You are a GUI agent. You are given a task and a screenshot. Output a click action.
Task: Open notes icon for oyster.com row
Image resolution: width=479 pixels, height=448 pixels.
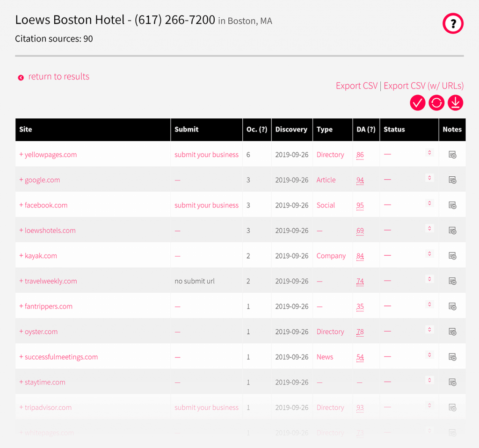coord(452,332)
